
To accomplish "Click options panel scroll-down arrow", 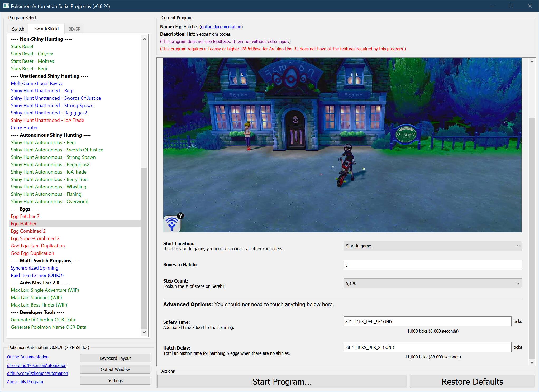I will click(532, 362).
